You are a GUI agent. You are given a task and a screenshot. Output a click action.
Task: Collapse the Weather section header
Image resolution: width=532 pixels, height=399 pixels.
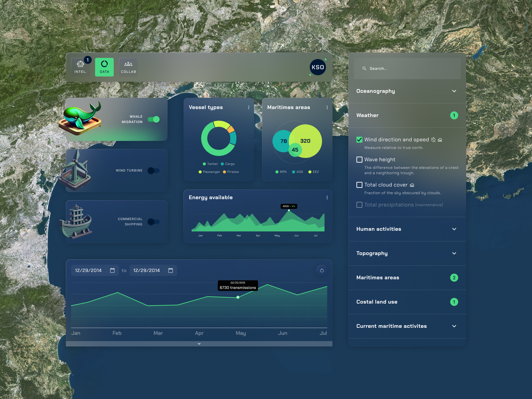pyautogui.click(x=407, y=115)
